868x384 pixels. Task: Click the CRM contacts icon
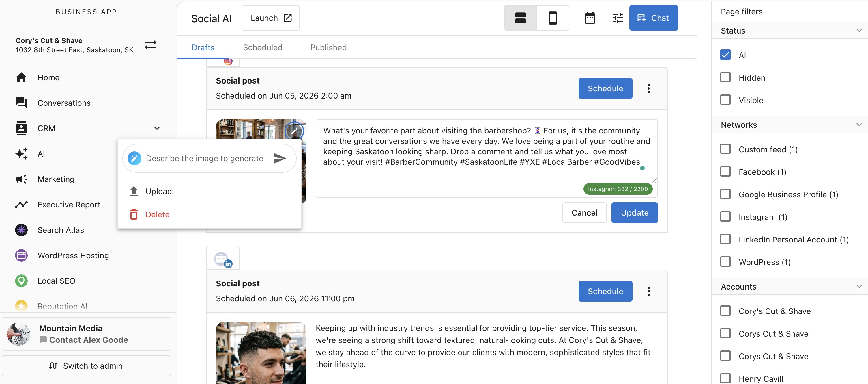point(21,128)
